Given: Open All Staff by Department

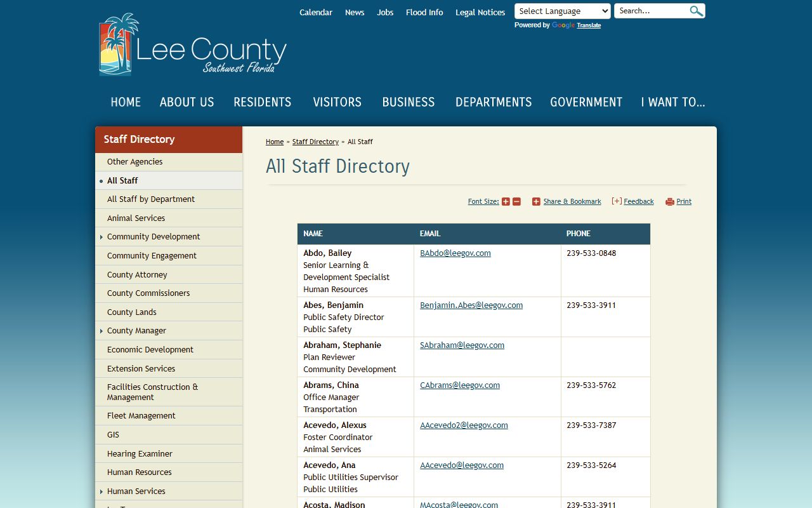Looking at the screenshot, I should pyautogui.click(x=169, y=199).
